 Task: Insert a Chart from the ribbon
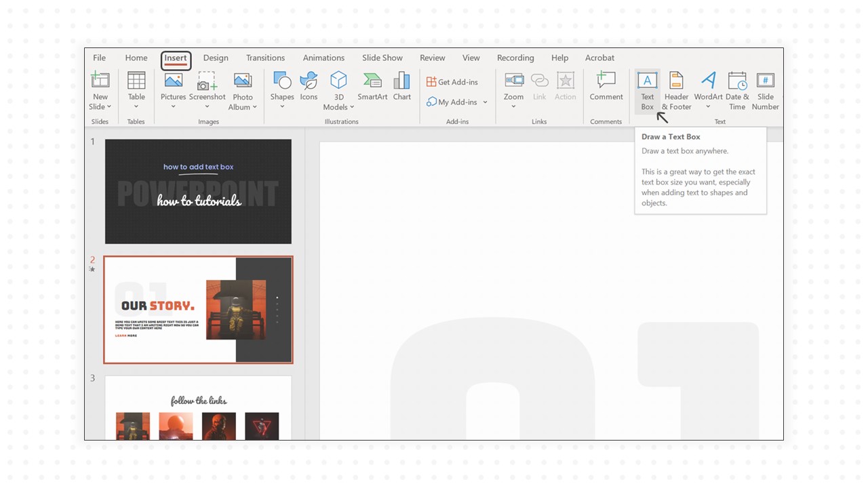point(401,81)
